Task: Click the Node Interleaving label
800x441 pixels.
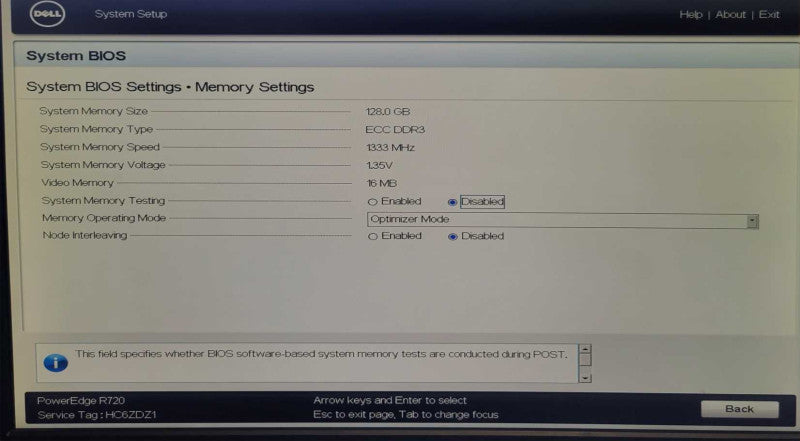Action: [x=85, y=236]
